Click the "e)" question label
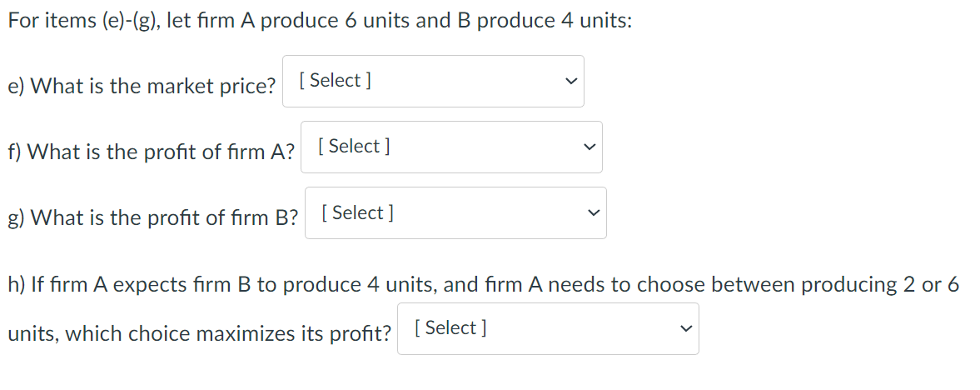The height and width of the screenshot is (390, 980). point(16,86)
